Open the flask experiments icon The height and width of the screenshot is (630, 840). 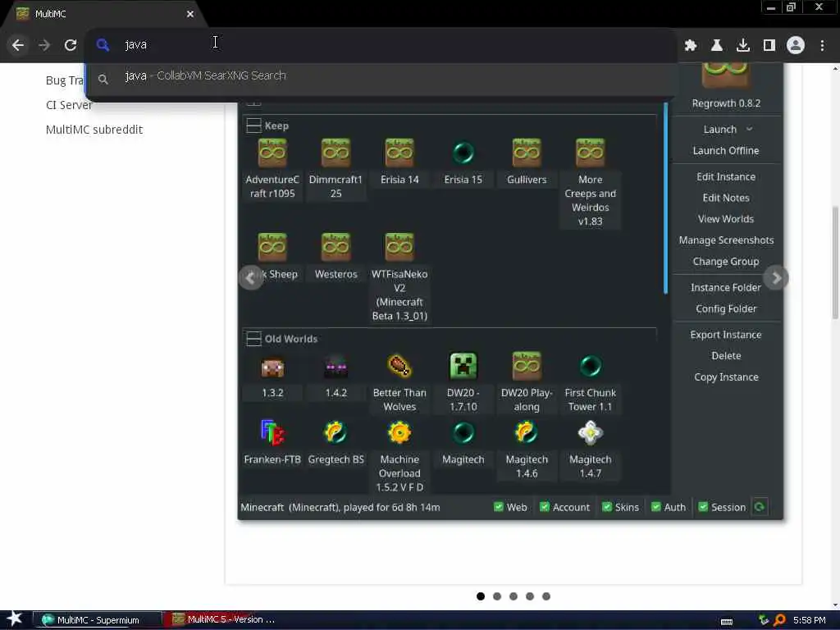coord(717,46)
